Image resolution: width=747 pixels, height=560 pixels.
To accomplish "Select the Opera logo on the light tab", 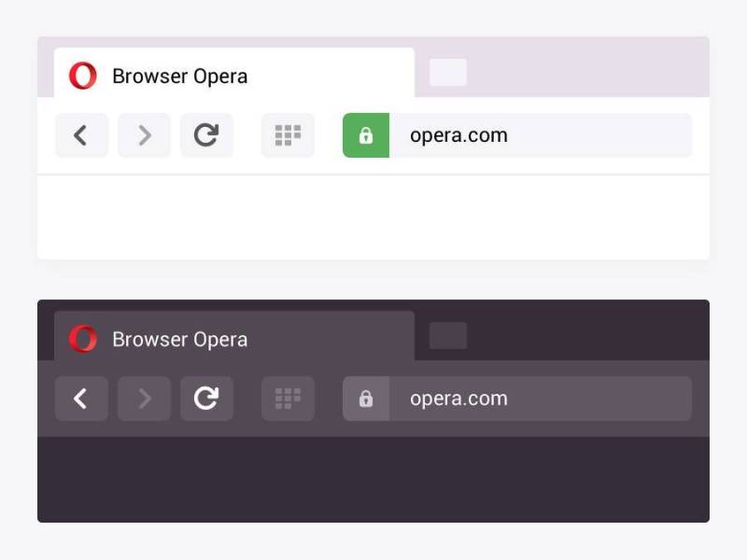I will (x=83, y=76).
